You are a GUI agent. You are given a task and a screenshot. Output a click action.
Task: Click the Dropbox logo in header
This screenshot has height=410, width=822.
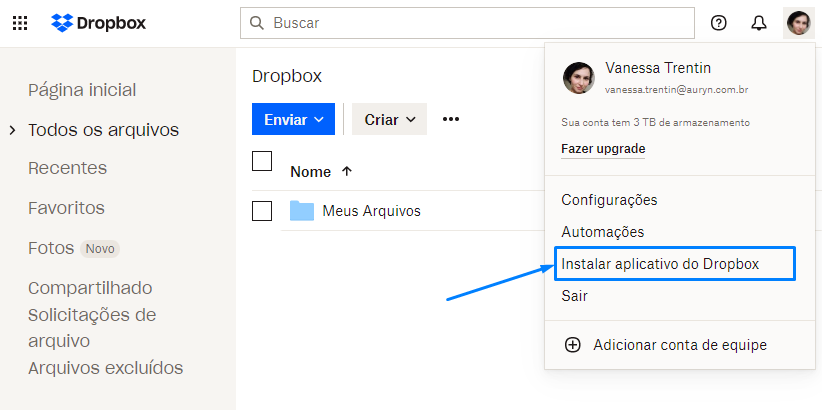click(99, 23)
